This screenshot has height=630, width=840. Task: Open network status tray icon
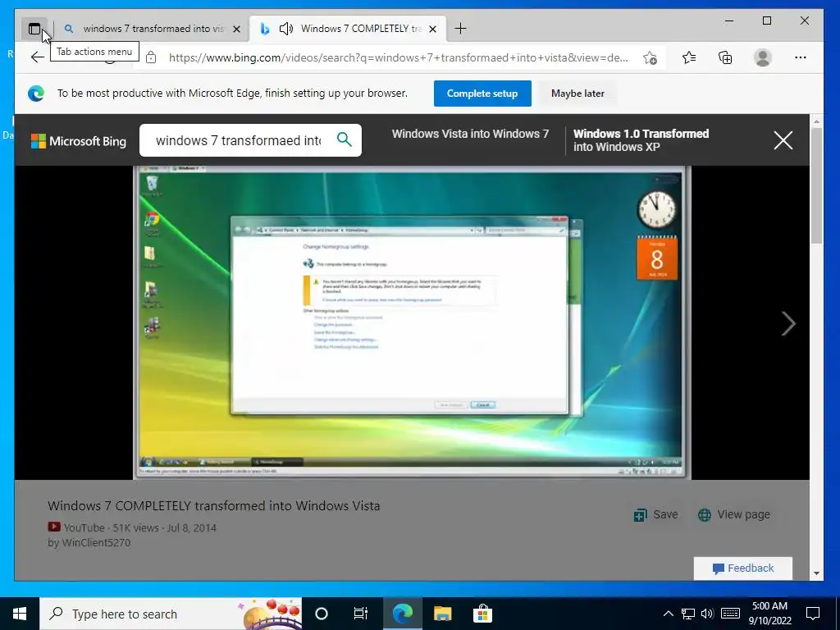tap(688, 614)
